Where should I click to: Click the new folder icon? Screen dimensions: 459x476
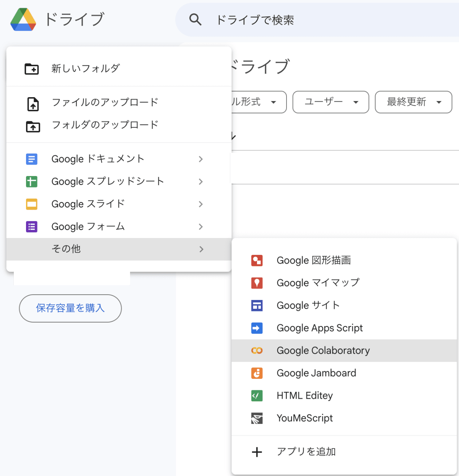pos(32,69)
